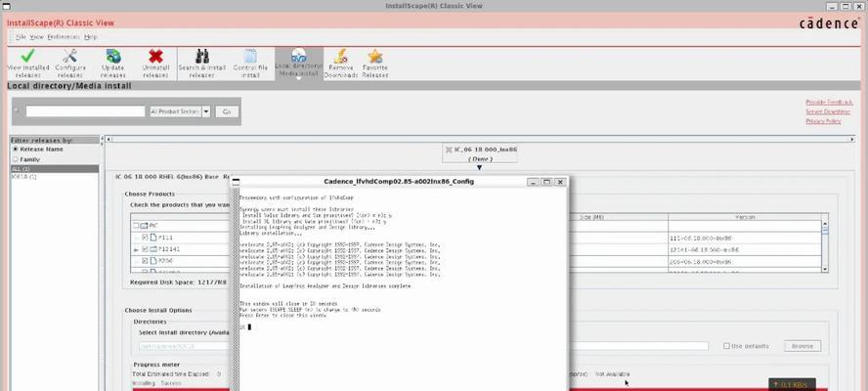This screenshot has height=391, width=868.
Task: Open Remove Downloads toolbar icon
Action: point(341,56)
